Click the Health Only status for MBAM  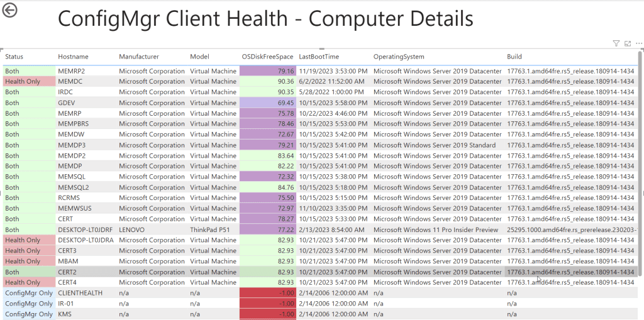(29, 262)
